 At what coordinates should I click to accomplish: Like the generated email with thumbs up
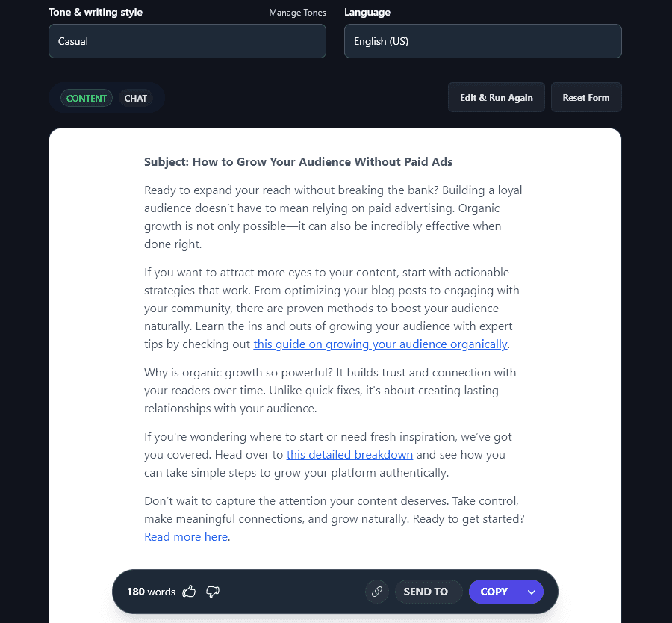(189, 591)
